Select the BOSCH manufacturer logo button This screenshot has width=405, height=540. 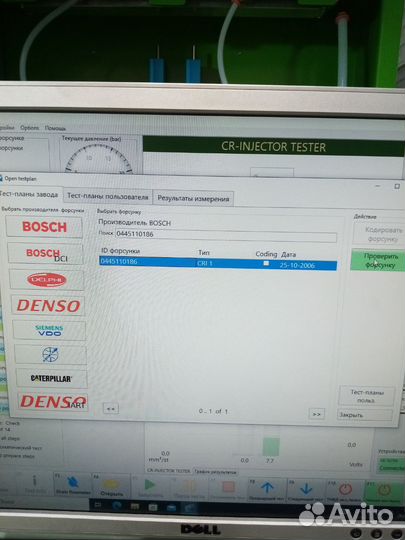tap(44, 227)
